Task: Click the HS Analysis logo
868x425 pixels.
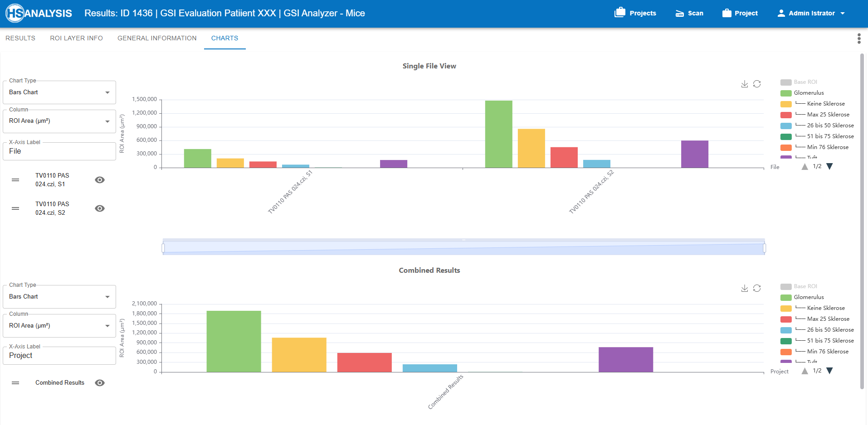Action: (x=39, y=13)
